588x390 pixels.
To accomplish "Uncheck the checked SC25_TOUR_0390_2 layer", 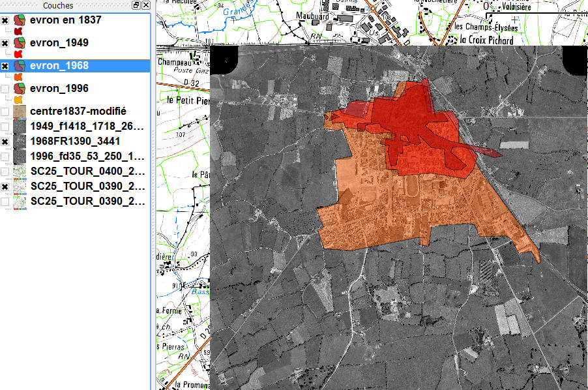I will (x=5, y=187).
